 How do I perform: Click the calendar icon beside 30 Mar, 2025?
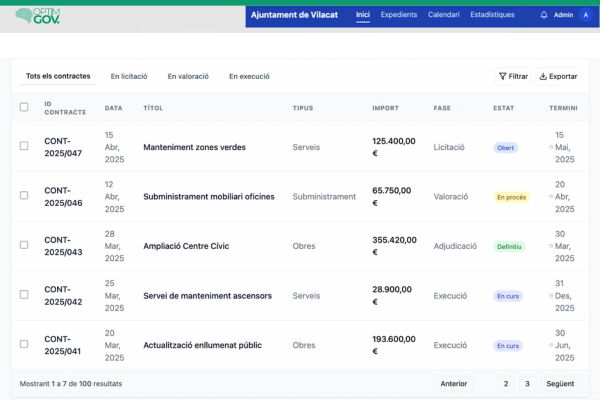[551, 246]
